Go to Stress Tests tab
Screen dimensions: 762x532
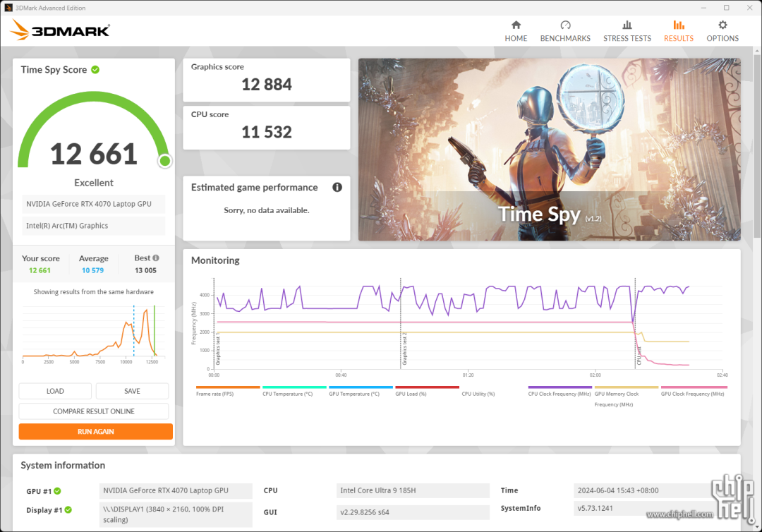pyautogui.click(x=627, y=31)
